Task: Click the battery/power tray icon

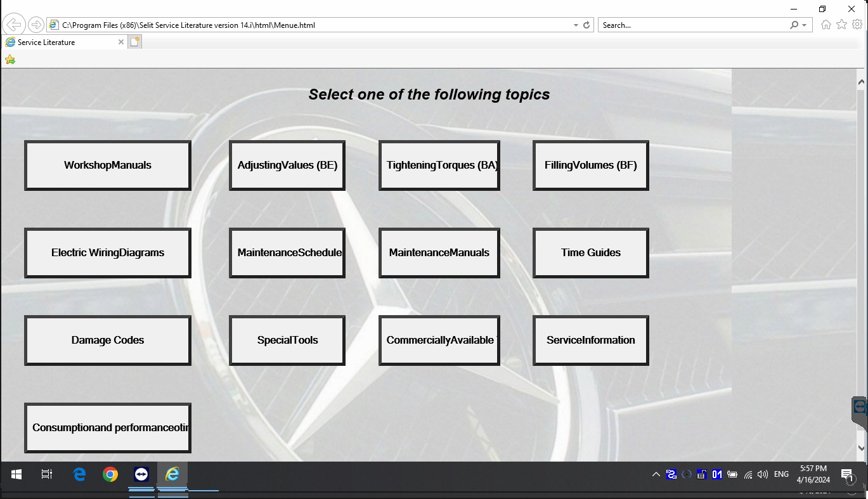Action: point(732,474)
